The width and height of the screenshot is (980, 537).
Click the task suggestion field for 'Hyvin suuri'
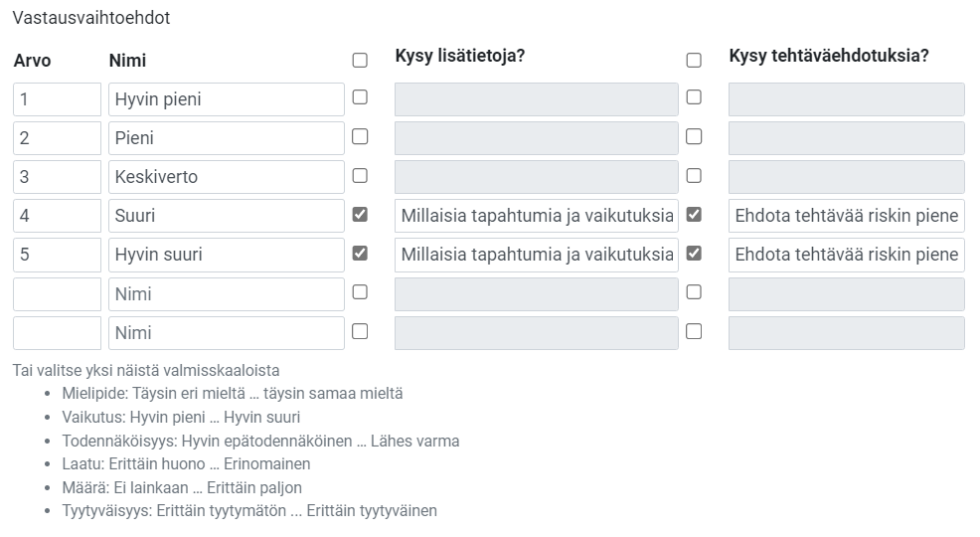[846, 255]
